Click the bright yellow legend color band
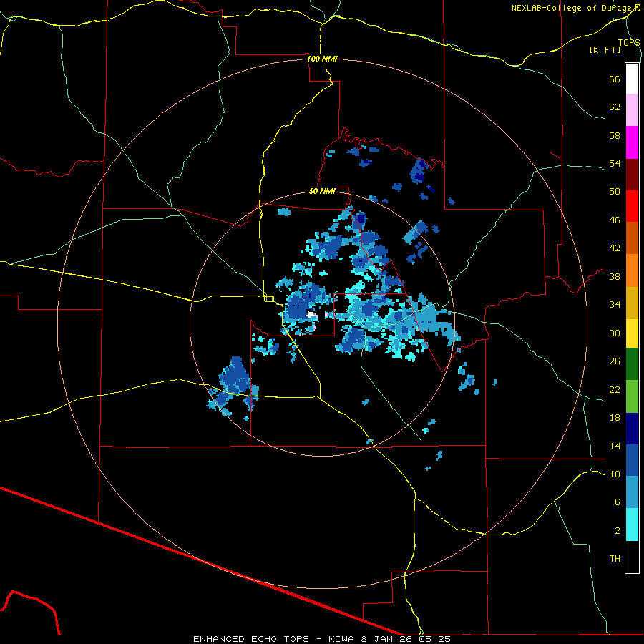 click(x=632, y=333)
